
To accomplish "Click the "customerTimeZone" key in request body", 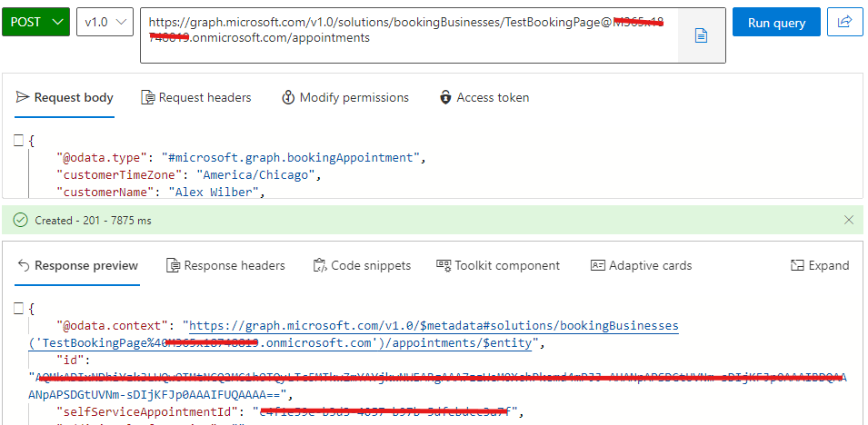I will click(x=121, y=175).
